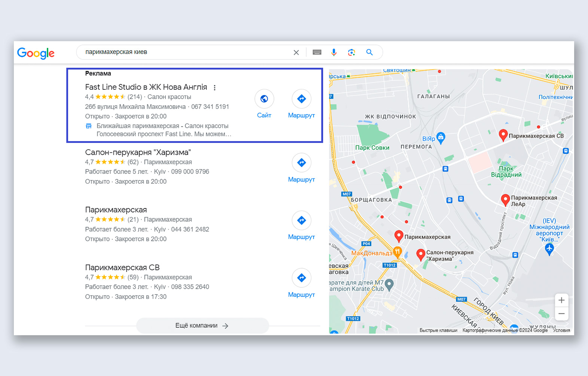Click the Парк Відрадний label on map
The width and height of the screenshot is (588, 376).
[506, 172]
